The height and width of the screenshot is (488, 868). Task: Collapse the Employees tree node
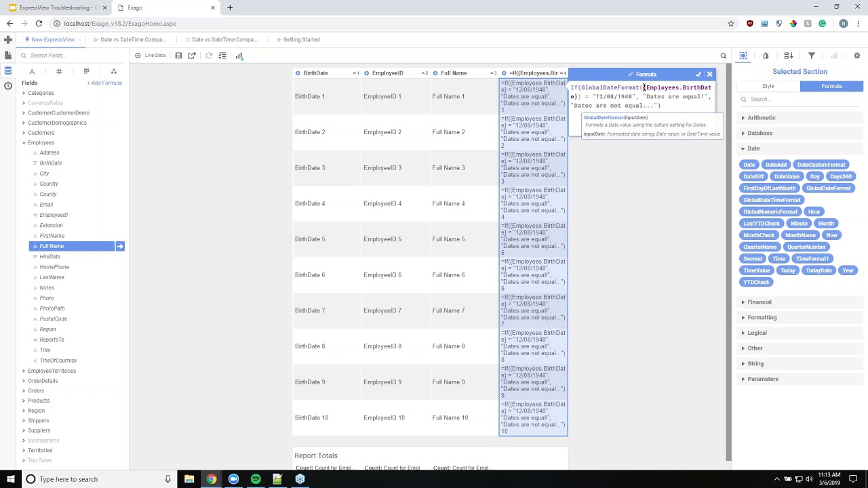pyautogui.click(x=24, y=143)
